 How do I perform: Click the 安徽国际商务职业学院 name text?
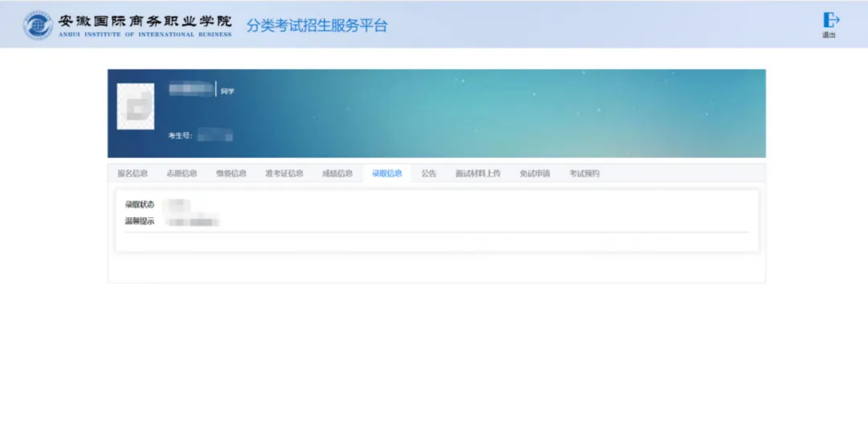tap(145, 21)
